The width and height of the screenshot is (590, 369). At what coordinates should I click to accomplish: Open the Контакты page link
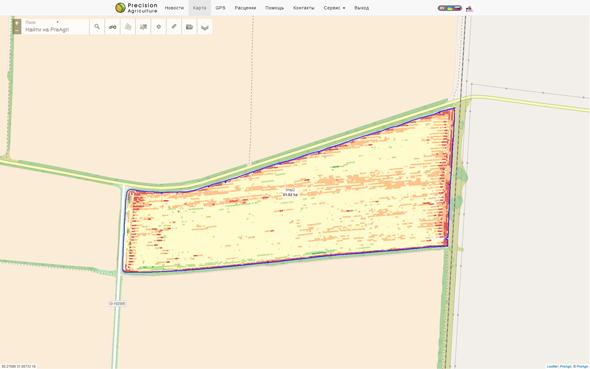coord(303,8)
